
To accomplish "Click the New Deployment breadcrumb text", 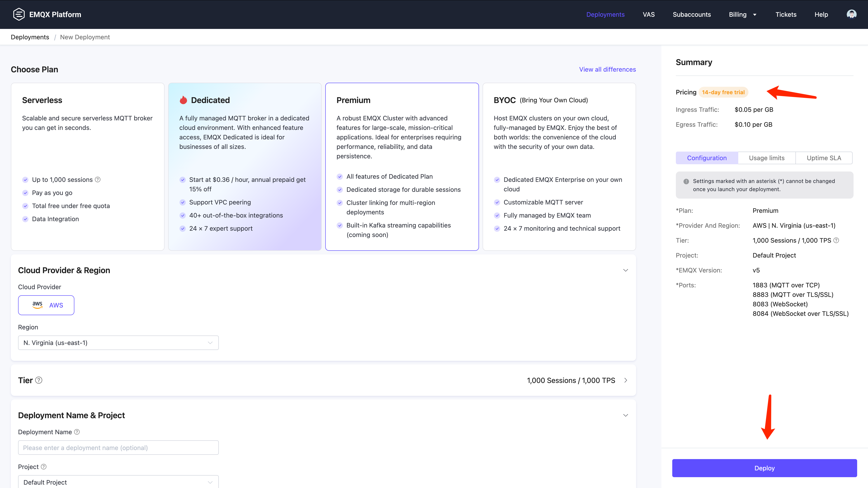I will (85, 37).
